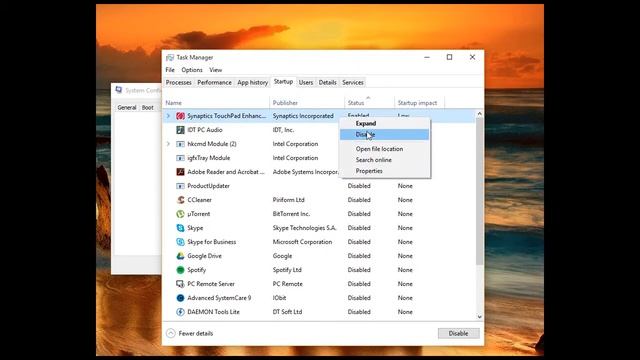
Task: Choose Expand in the context menu
Action: click(x=366, y=123)
